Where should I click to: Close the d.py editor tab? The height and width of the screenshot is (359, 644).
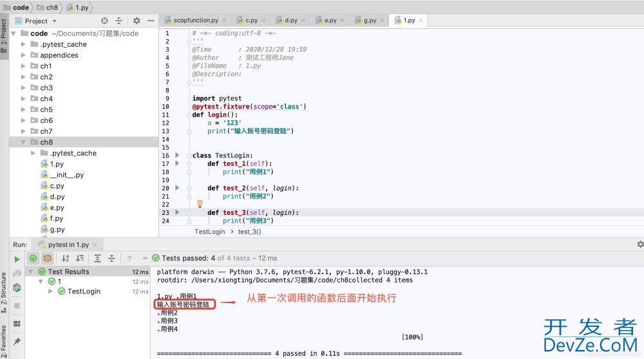[x=303, y=21]
